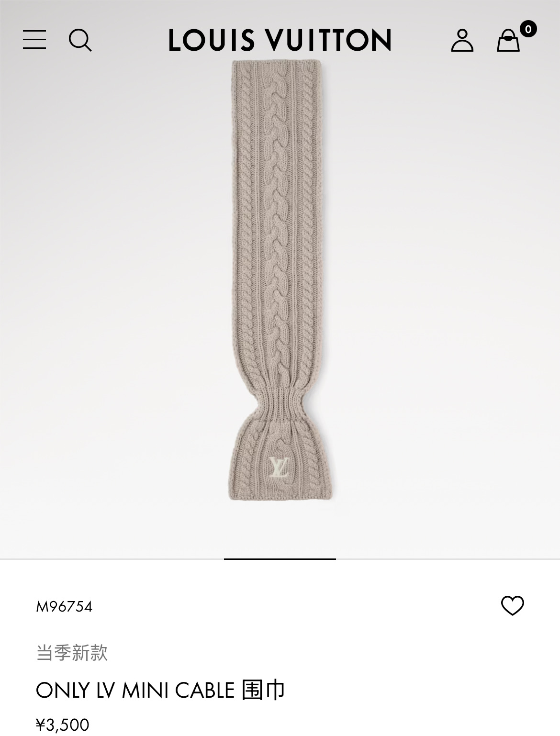Click the unfilled left part of carousel bar

click(112, 558)
